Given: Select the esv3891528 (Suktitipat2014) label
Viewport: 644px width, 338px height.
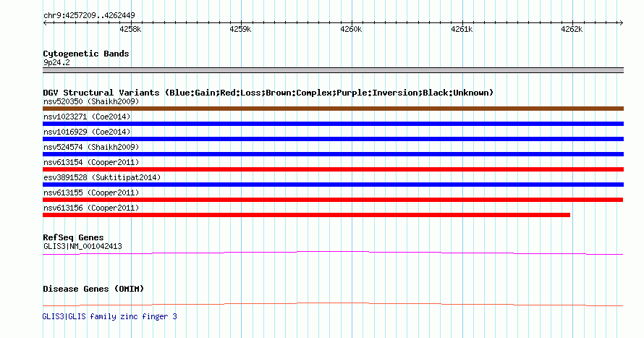Looking at the screenshot, I should (102, 177).
